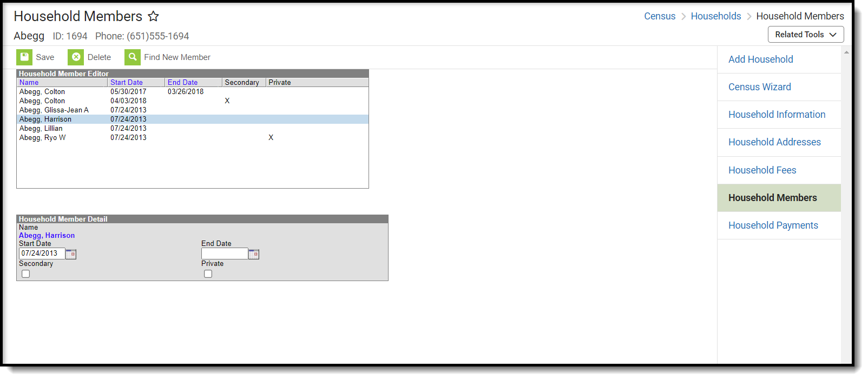This screenshot has width=868, height=380.
Task: Sort members by Name column header
Action: click(29, 83)
